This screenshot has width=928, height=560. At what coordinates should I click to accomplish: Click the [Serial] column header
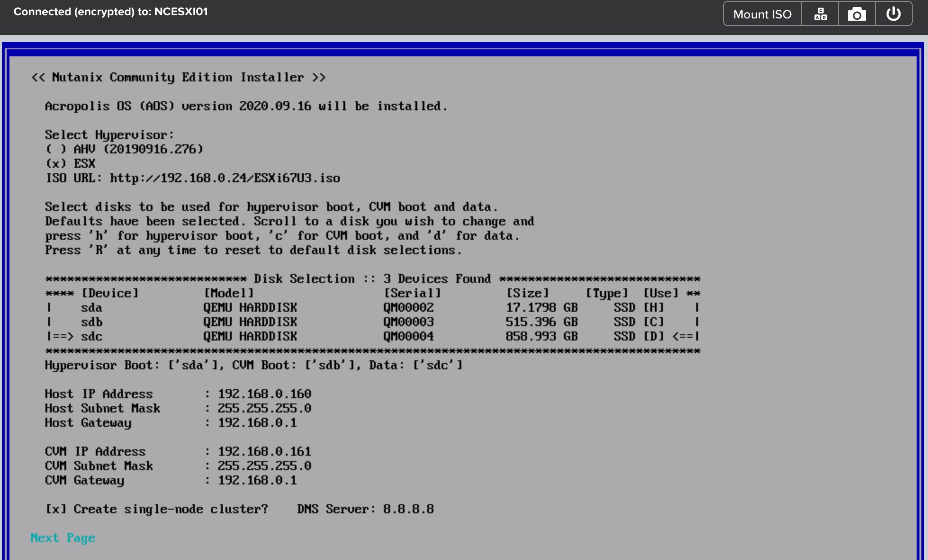[x=412, y=293]
